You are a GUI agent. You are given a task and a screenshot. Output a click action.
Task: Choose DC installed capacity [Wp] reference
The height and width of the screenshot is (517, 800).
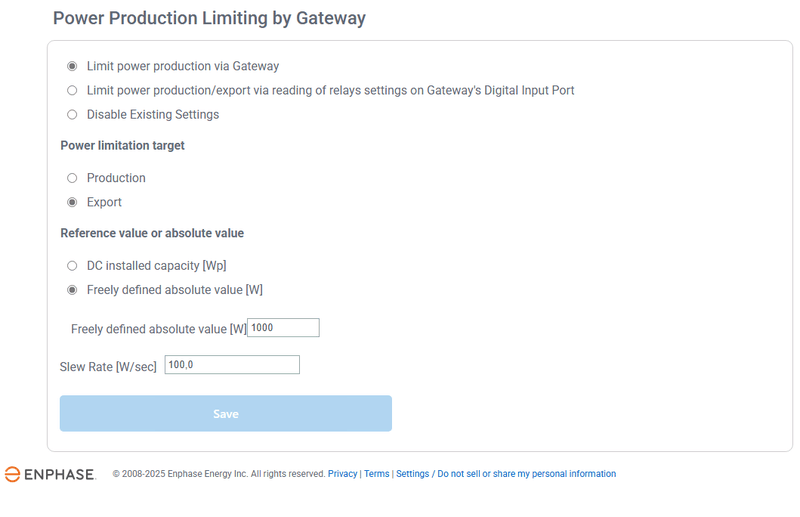pyautogui.click(x=72, y=266)
